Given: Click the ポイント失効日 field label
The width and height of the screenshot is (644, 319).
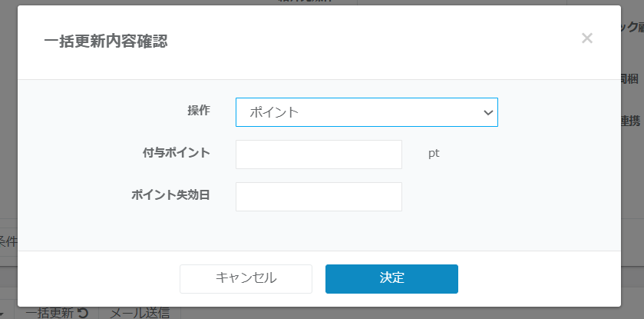Looking at the screenshot, I should 170,194.
